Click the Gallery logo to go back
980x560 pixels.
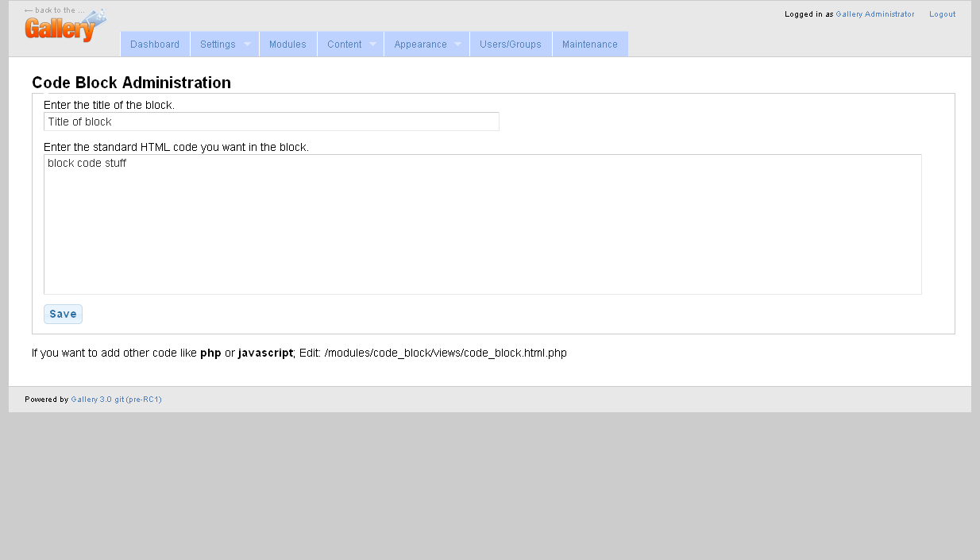click(65, 25)
